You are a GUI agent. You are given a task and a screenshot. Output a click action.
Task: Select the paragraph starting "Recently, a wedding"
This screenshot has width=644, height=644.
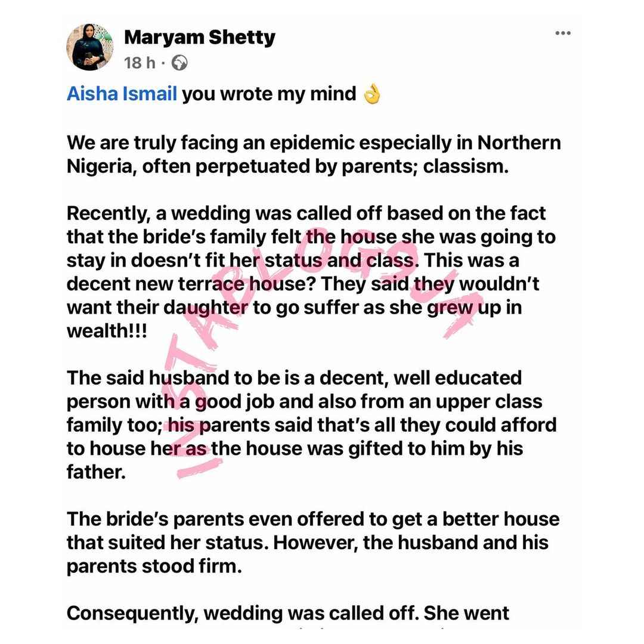click(x=311, y=272)
